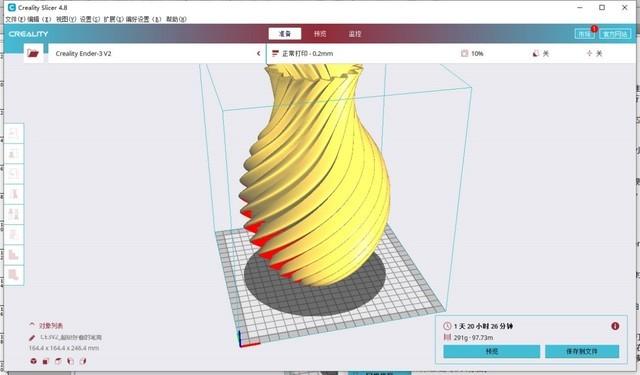Collapse the Creality Ender-3 V2 printer selector
Screen dimensions: 640x375
pos(258,53)
